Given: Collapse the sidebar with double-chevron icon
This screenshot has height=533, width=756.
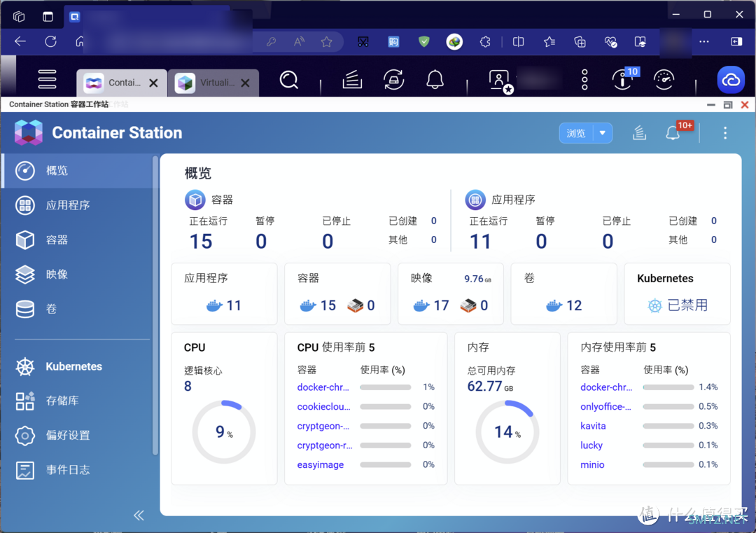Looking at the screenshot, I should (x=139, y=515).
